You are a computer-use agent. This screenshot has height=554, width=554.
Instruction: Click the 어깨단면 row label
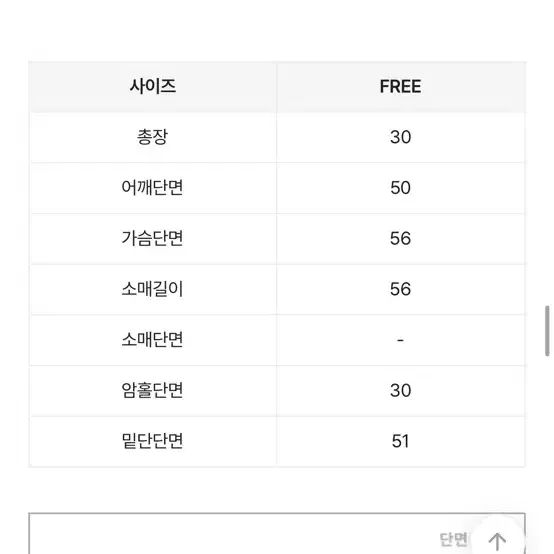(x=153, y=188)
